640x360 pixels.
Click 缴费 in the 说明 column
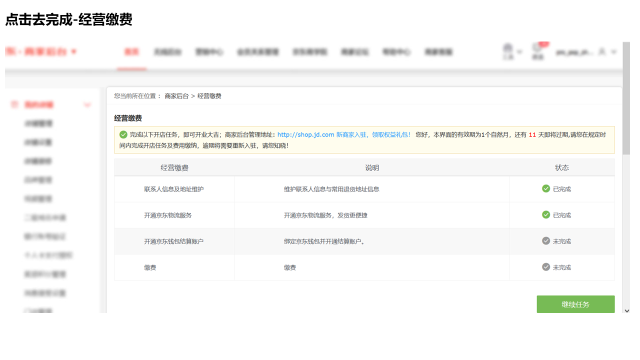tap(290, 267)
